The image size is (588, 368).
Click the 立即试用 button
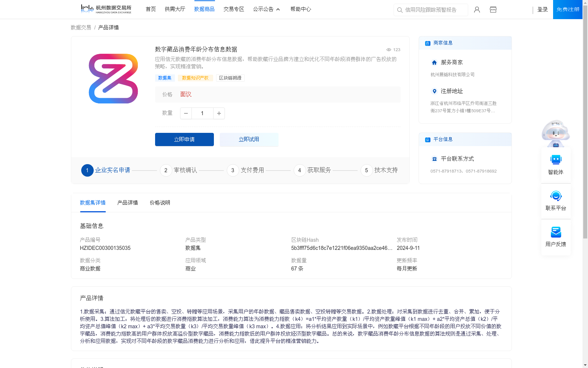[249, 139]
